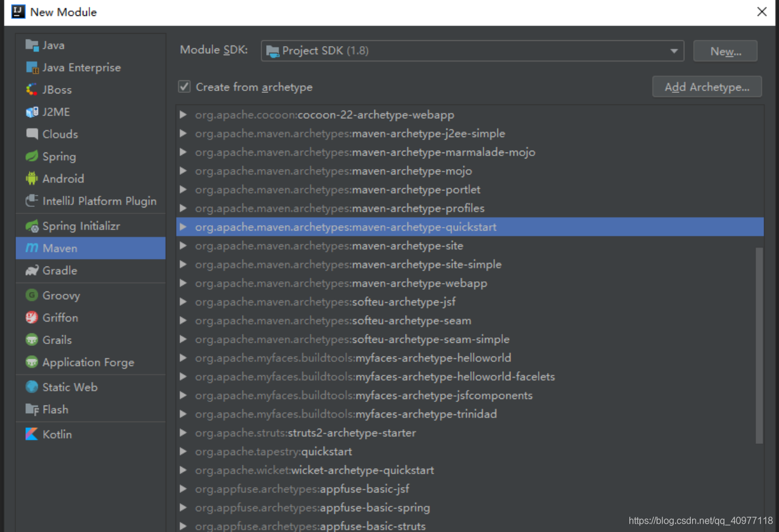Image resolution: width=779 pixels, height=532 pixels.
Task: Click the JBoss icon in sidebar
Action: (32, 89)
